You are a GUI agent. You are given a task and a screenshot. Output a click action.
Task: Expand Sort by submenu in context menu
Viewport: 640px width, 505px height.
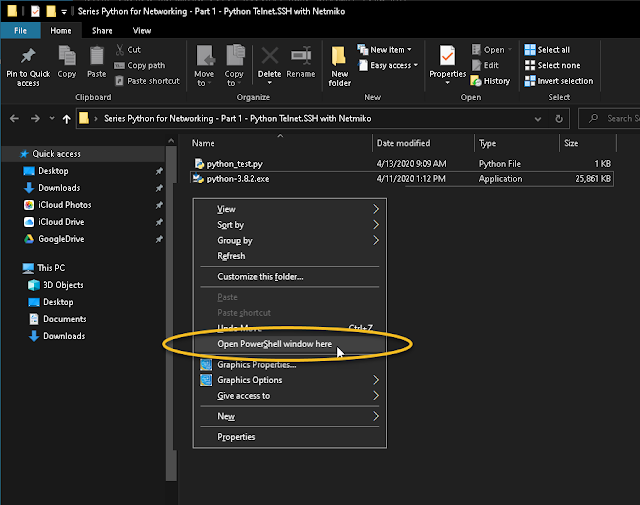coord(289,225)
